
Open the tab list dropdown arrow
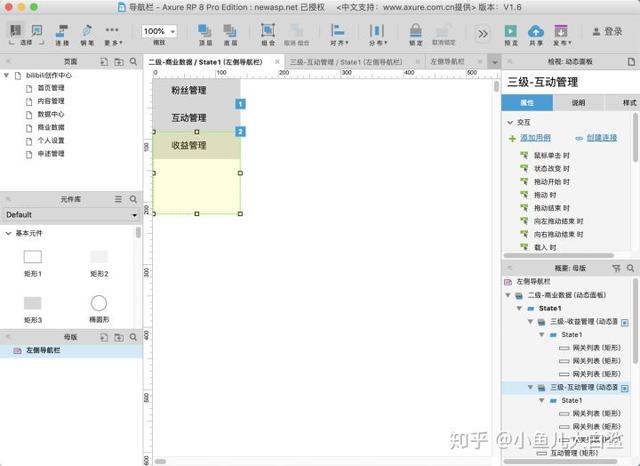coord(494,62)
